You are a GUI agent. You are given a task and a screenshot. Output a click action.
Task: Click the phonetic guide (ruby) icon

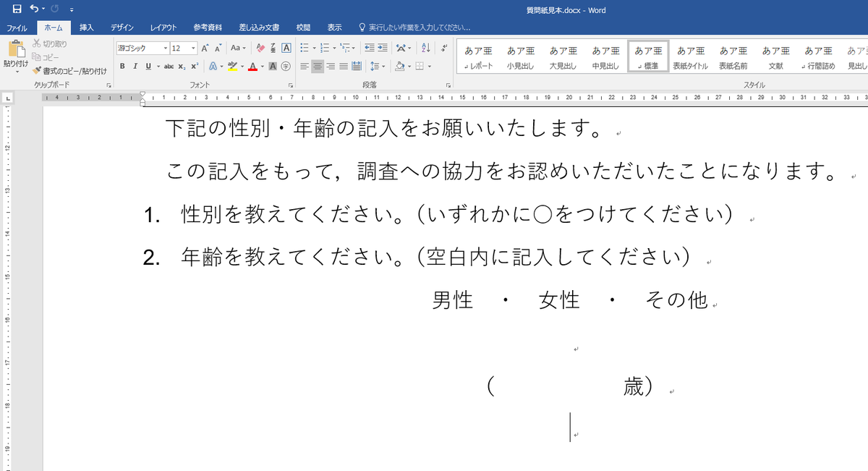(x=273, y=48)
